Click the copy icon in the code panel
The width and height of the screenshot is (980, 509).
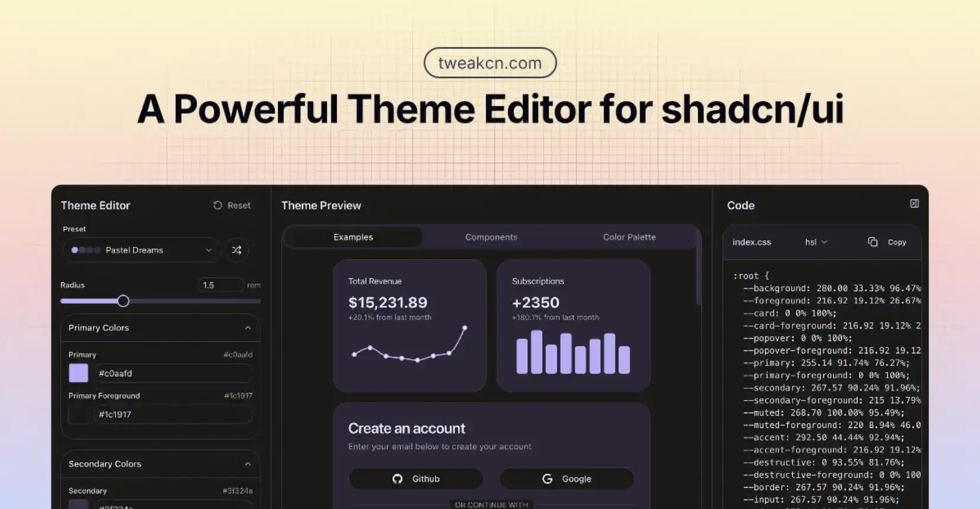point(872,242)
